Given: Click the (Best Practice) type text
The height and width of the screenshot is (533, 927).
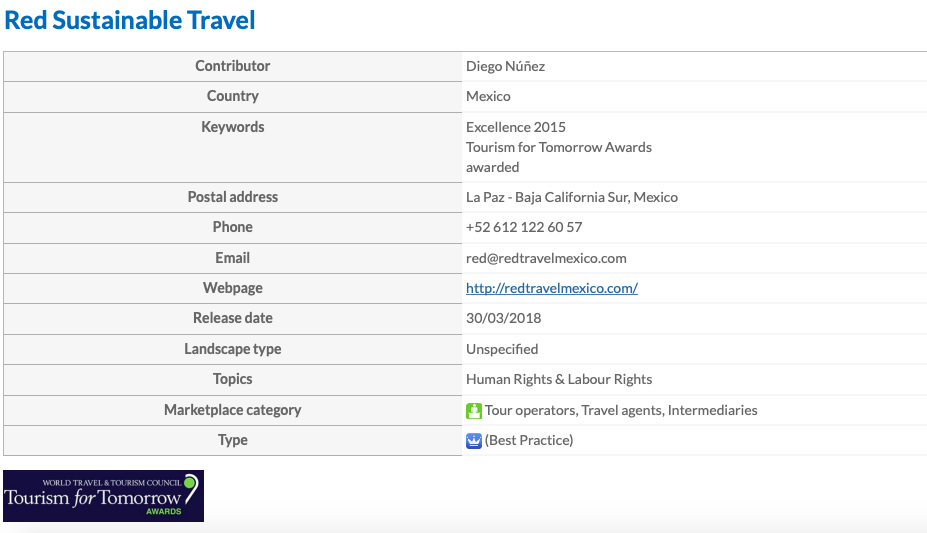Looking at the screenshot, I should pos(529,440).
